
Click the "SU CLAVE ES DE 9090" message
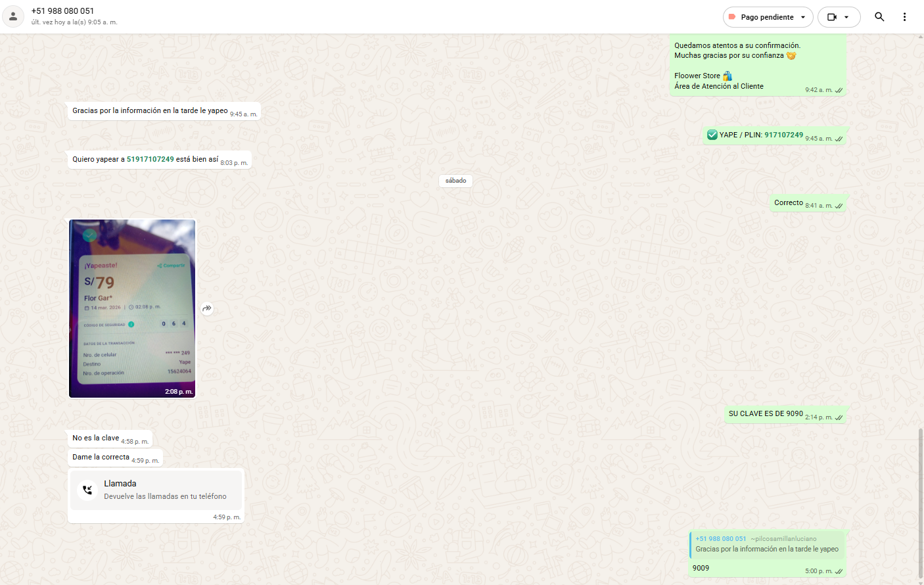click(x=766, y=414)
